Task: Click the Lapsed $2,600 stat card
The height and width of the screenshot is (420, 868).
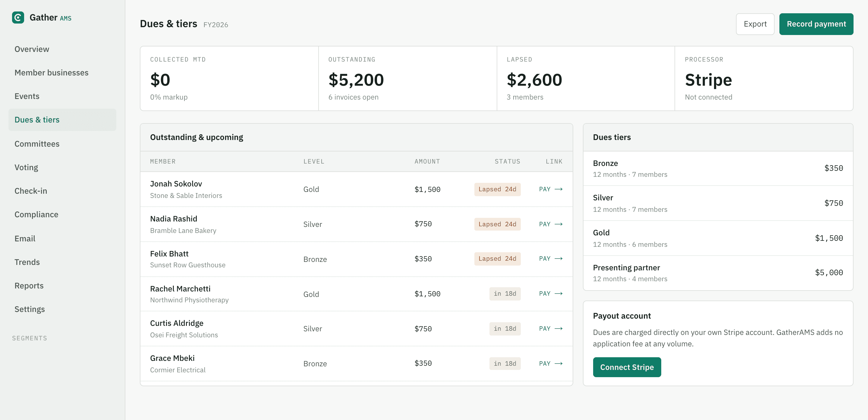Action: click(x=586, y=79)
